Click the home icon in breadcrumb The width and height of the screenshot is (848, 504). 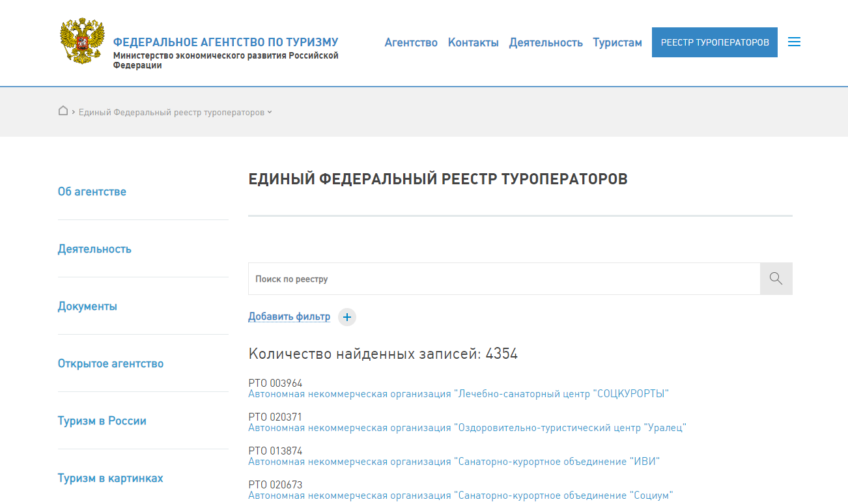[x=63, y=111]
